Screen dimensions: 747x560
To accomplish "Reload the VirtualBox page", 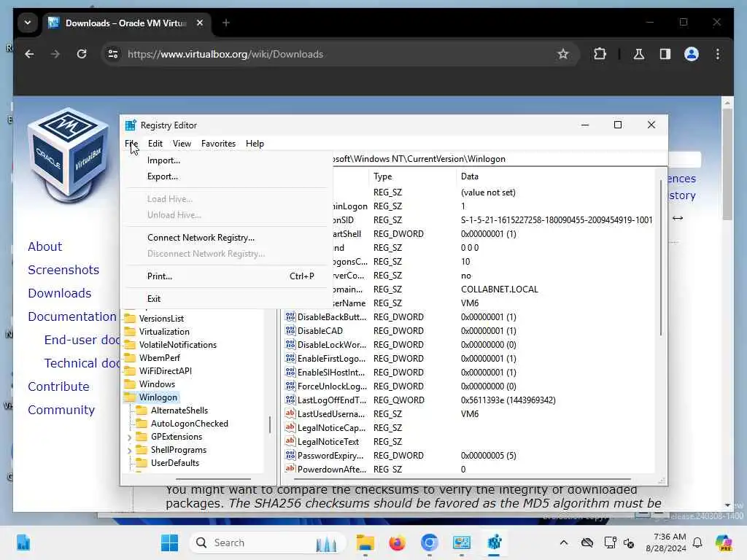I will tap(82, 54).
